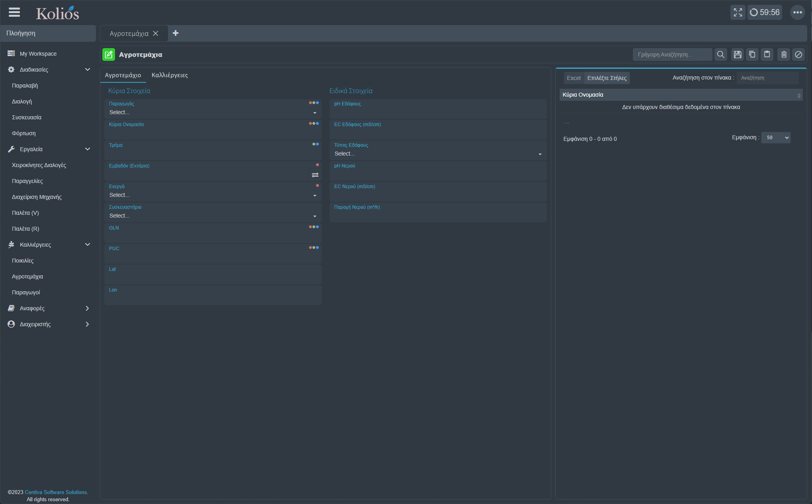This screenshot has width=812, height=504.
Task: Click the floppy disk save icon
Action: coord(738,54)
